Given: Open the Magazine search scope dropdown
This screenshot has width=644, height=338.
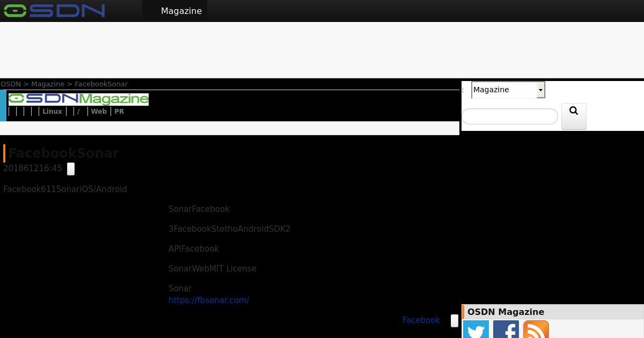Looking at the screenshot, I should (x=508, y=90).
